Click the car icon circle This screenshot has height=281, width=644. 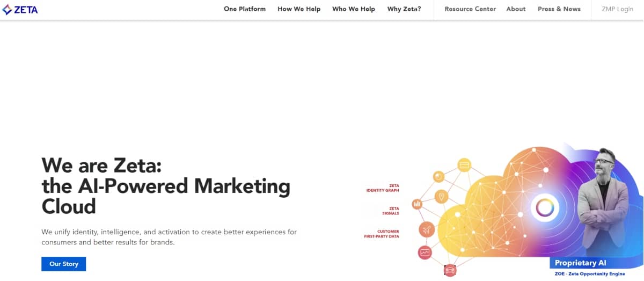[x=450, y=270]
